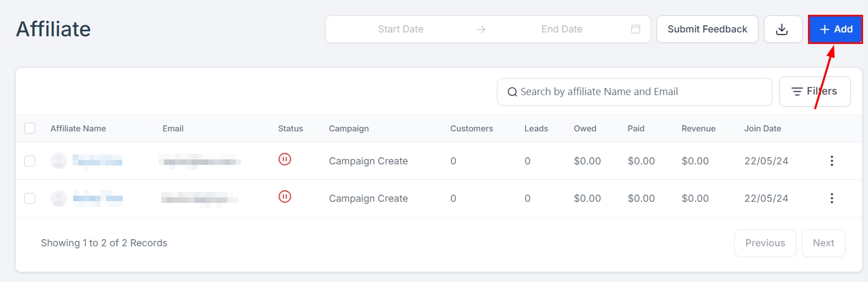Open the calendar icon in date range
The width and height of the screenshot is (868, 282).
[x=635, y=29]
